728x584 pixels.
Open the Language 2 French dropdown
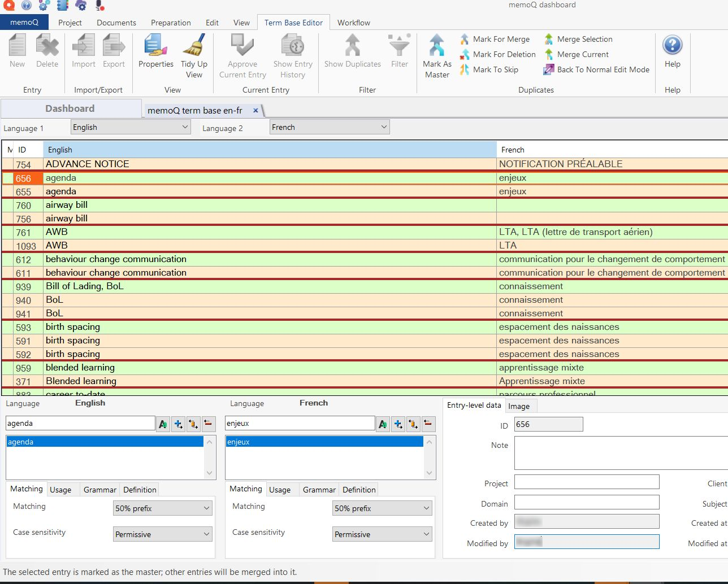tap(330, 127)
